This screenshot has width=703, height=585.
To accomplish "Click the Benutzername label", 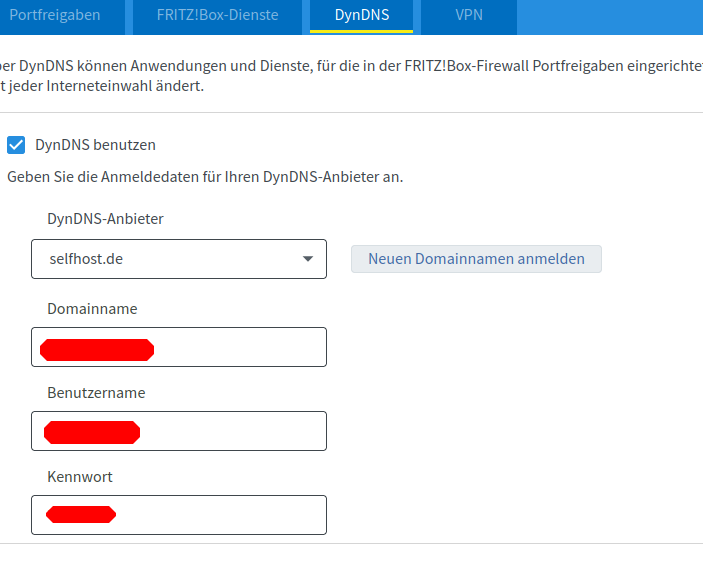I will pyautogui.click(x=96, y=393).
